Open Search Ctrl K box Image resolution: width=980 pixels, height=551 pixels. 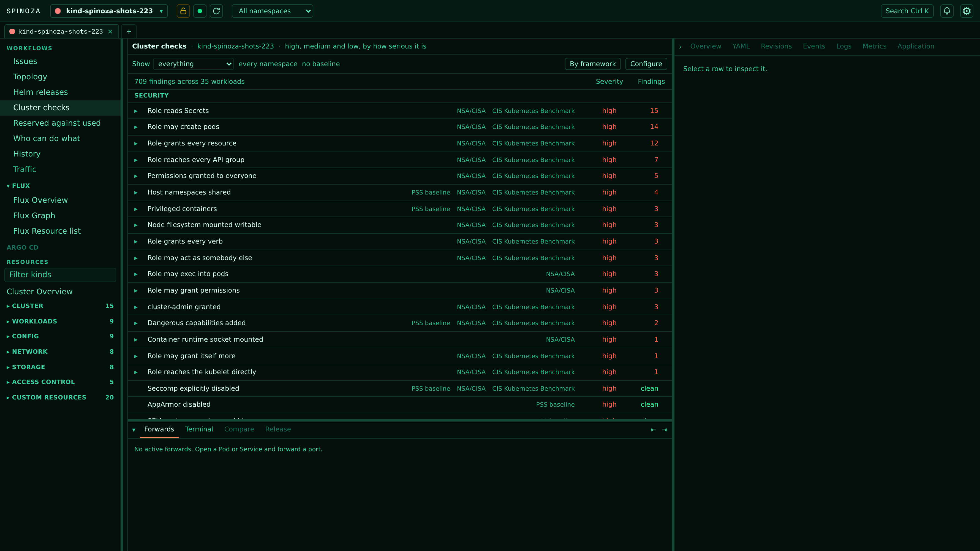pos(907,11)
